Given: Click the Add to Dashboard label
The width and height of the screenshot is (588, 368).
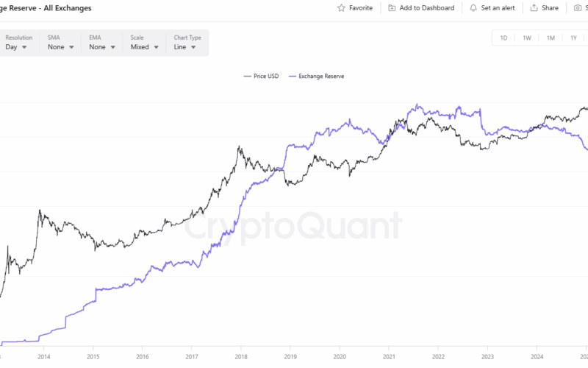Looking at the screenshot, I should coord(426,8).
